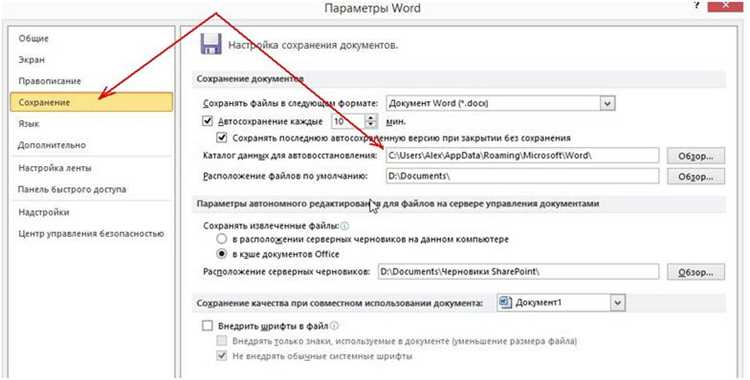Open Настройка ленты settings
The width and height of the screenshot is (750, 380).
[55, 168]
